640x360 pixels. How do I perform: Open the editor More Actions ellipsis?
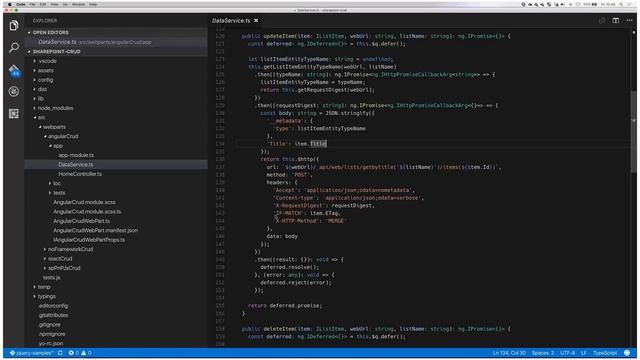629,20
